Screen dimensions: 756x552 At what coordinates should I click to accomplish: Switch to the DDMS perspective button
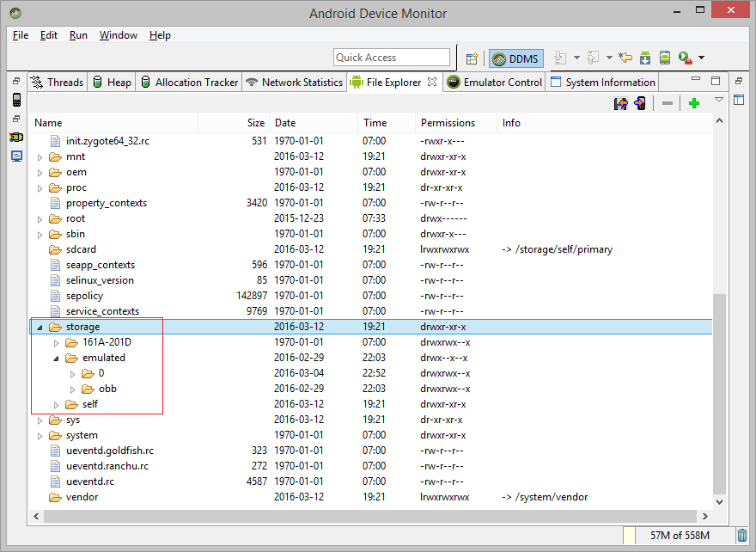pos(516,58)
